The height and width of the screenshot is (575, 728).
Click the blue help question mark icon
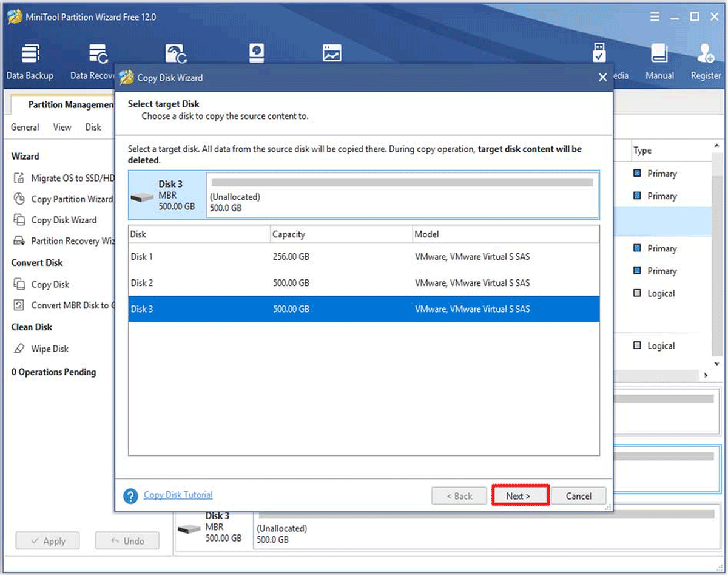[x=130, y=496]
